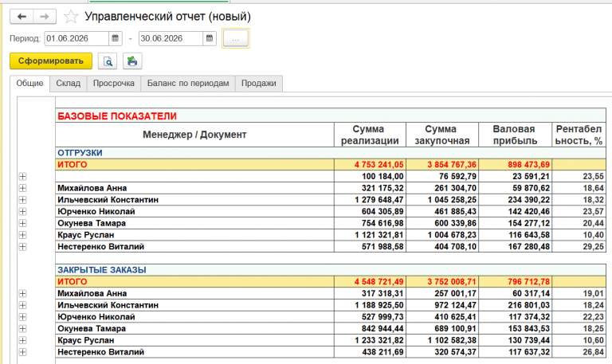This screenshot has height=364, width=612.
Task: Go back with the left arrow button
Action: point(22,17)
